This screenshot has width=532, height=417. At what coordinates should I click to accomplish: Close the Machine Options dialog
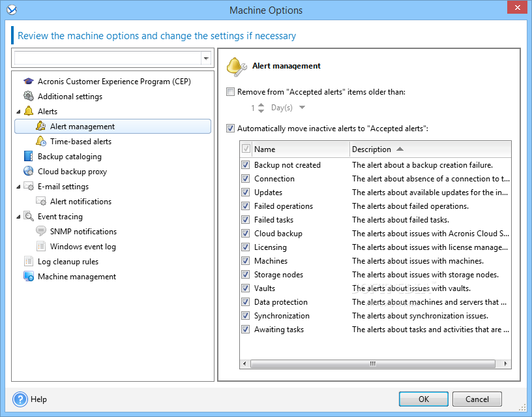point(517,7)
